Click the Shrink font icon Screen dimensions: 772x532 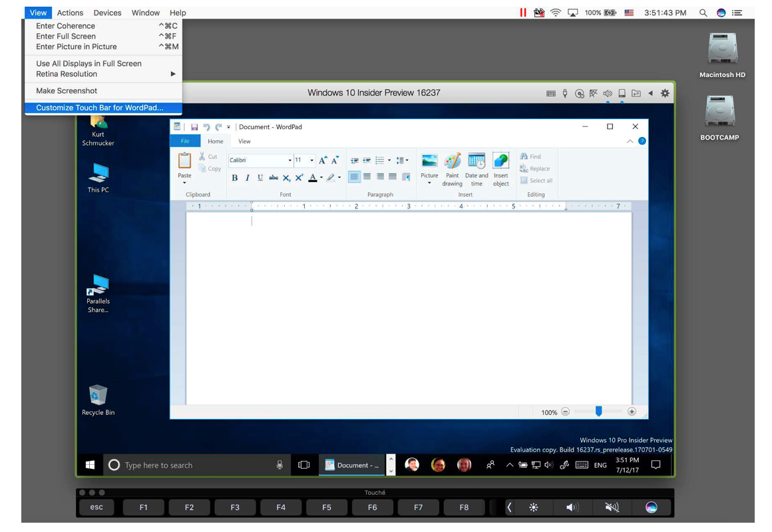point(335,160)
